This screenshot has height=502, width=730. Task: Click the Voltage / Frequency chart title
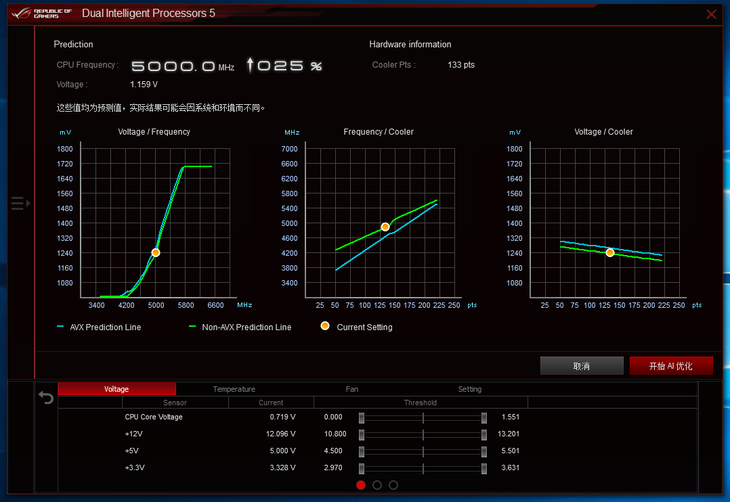click(154, 132)
